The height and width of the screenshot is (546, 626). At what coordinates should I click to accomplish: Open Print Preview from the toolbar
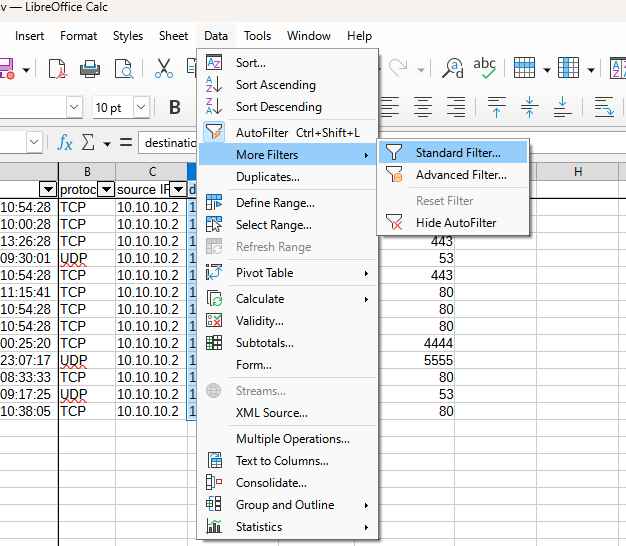pyautogui.click(x=123, y=68)
